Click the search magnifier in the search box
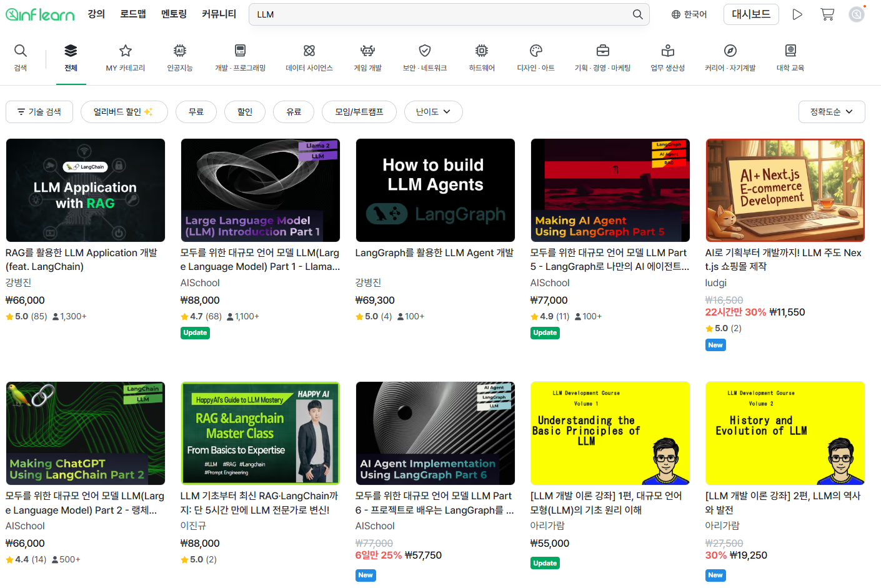 tap(637, 14)
